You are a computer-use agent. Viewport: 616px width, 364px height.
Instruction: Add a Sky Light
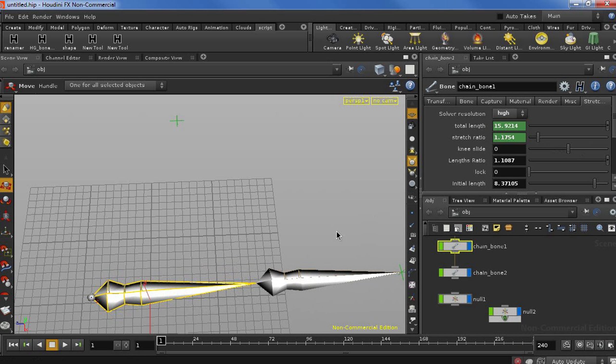click(570, 42)
